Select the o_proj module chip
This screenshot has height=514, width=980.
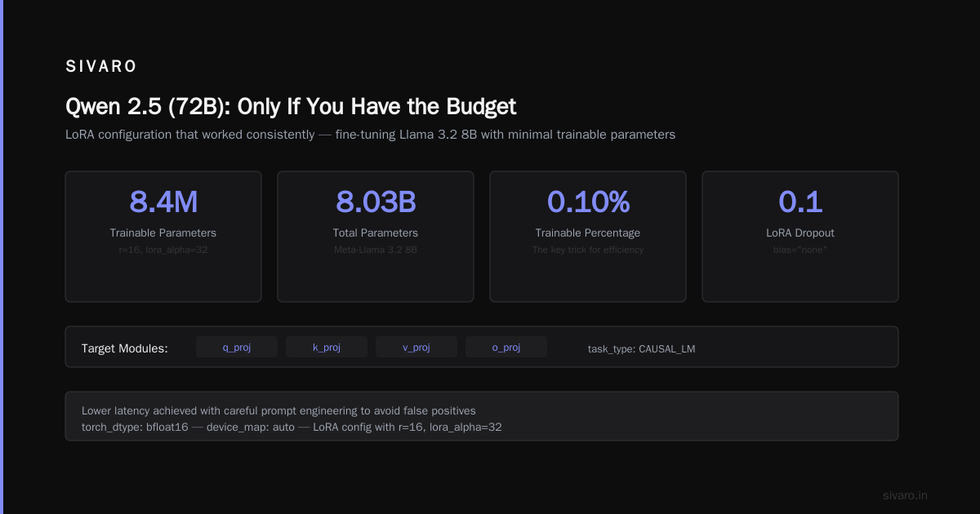(506, 348)
